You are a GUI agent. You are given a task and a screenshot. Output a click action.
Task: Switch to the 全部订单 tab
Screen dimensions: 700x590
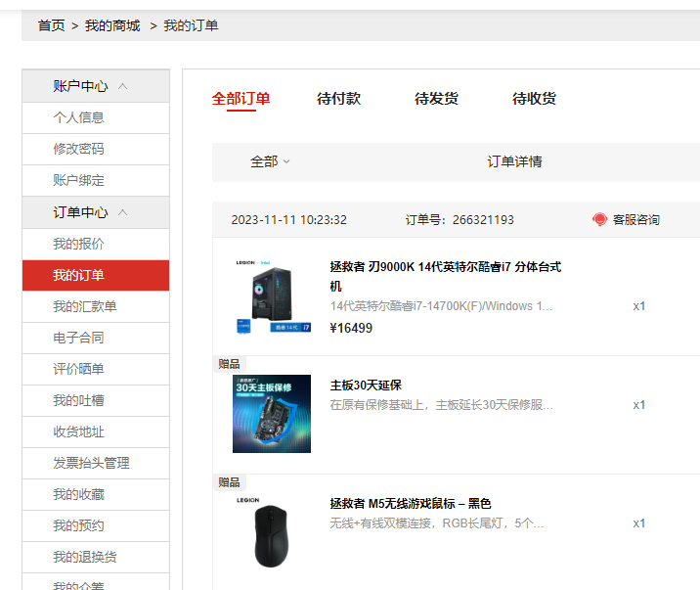point(241,99)
